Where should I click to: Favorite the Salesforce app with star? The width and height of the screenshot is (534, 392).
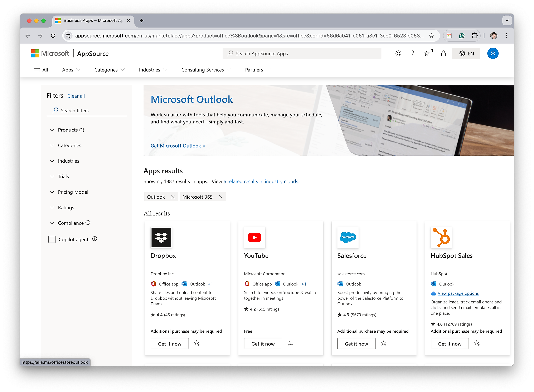pos(383,343)
